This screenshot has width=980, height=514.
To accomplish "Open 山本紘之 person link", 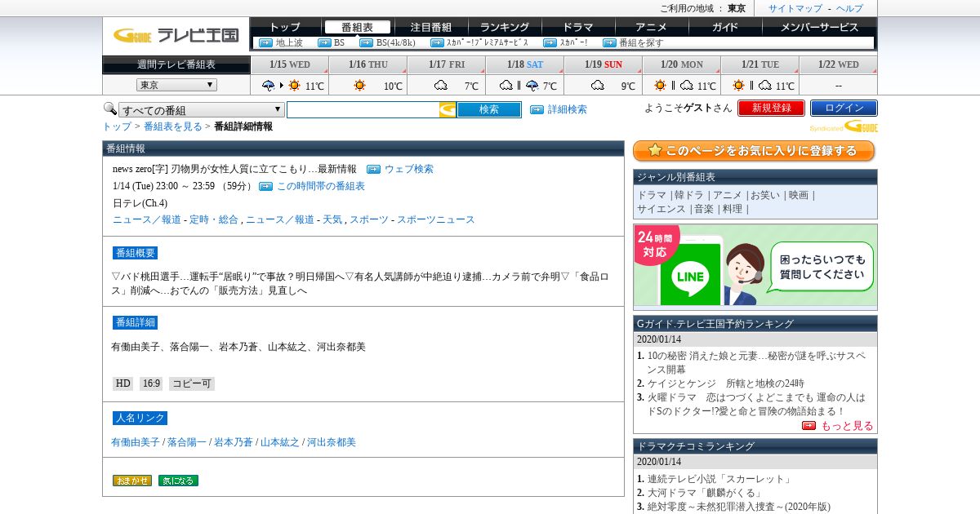I will click(280, 442).
